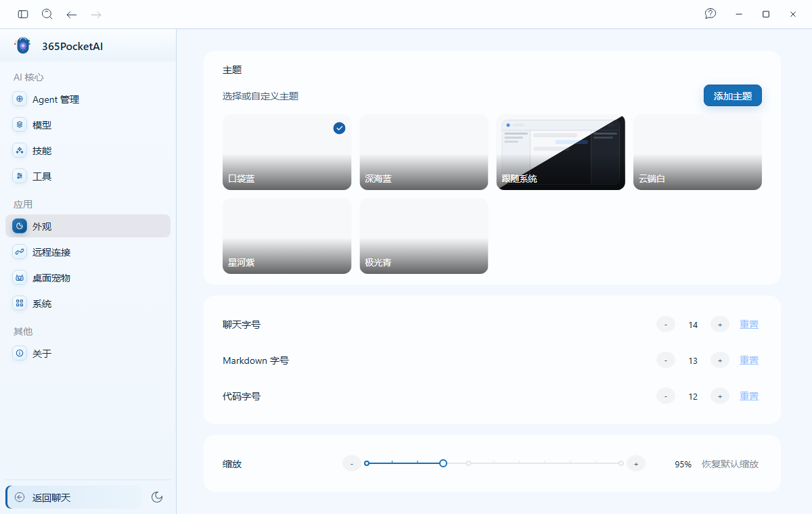Select the 云端白 theme card
Screen dimensions: 812x514
(698, 152)
